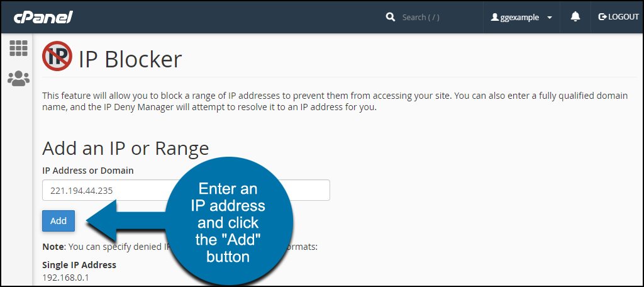This screenshot has width=644, height=287.
Task: Select the 'Single IP Address' heading text
Action: tap(79, 265)
